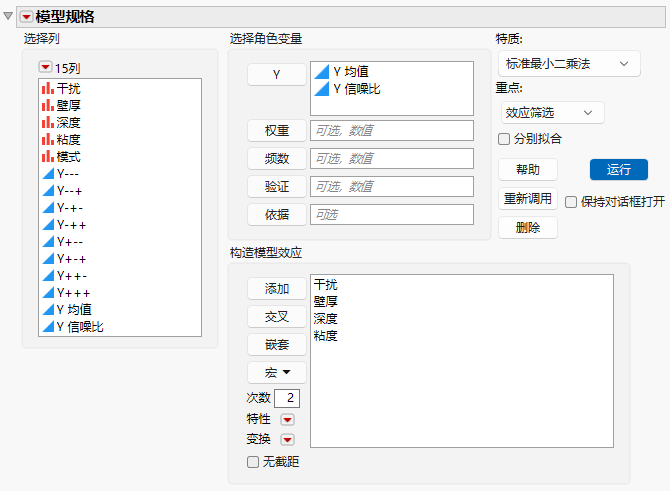Click the 添加 button
This screenshot has width=670, height=491.
[277, 289]
